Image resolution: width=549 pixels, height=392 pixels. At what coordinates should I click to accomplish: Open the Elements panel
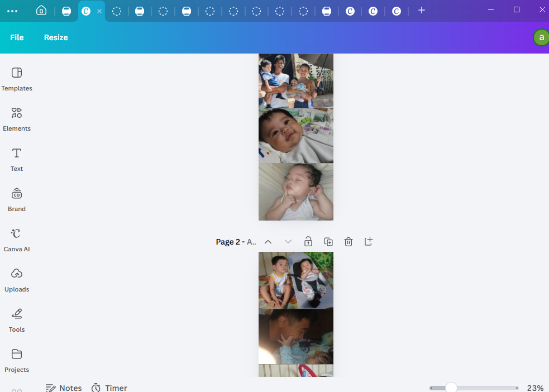[x=16, y=119]
